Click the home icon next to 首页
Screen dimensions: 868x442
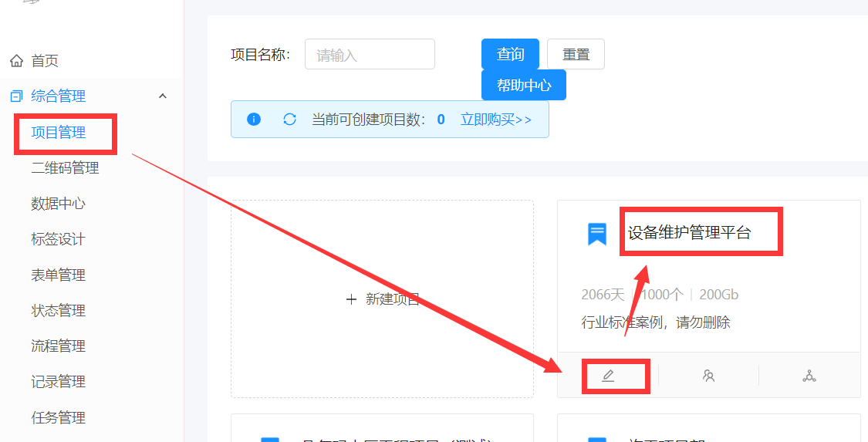pyautogui.click(x=17, y=61)
